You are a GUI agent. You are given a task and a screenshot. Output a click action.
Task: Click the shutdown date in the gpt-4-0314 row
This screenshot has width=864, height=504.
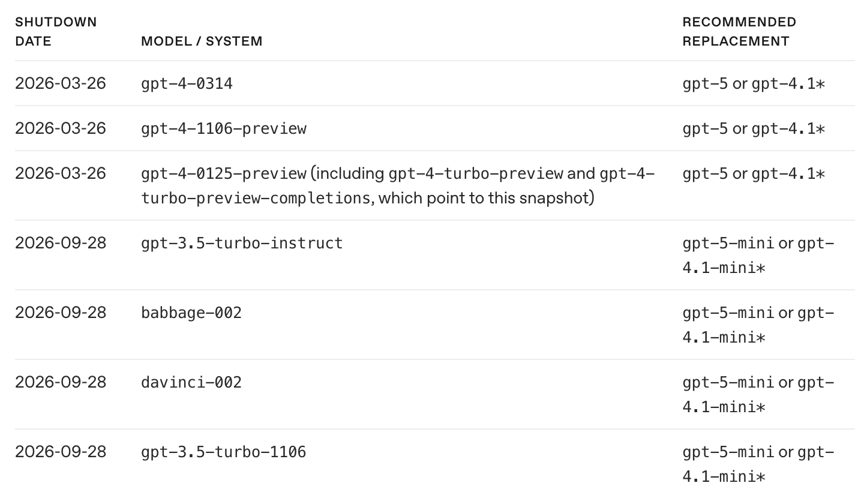[x=61, y=83]
